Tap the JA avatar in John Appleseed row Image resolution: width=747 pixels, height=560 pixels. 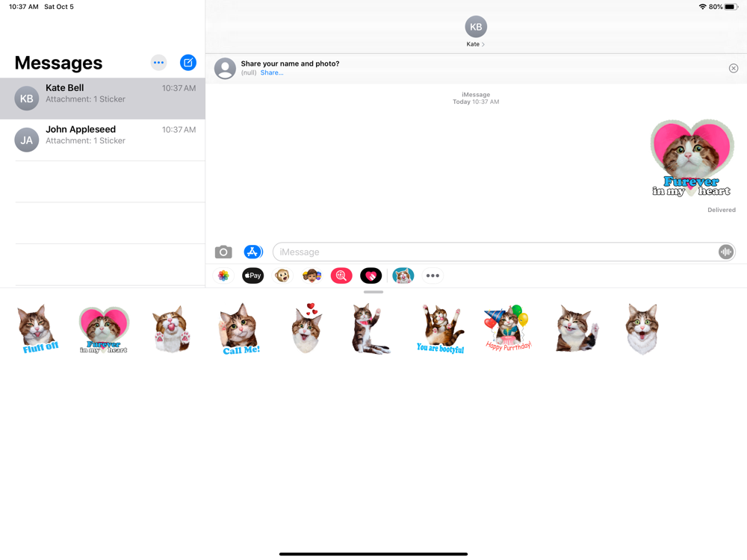(27, 140)
